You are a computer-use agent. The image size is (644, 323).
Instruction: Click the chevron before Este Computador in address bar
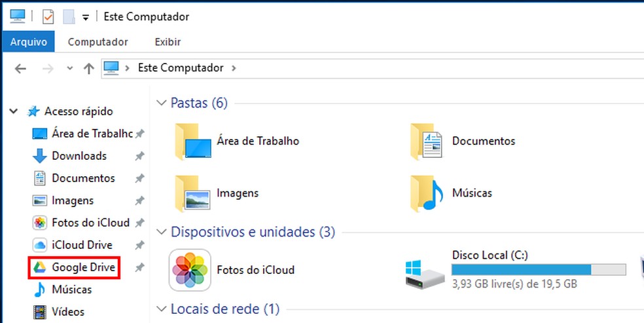click(x=128, y=67)
